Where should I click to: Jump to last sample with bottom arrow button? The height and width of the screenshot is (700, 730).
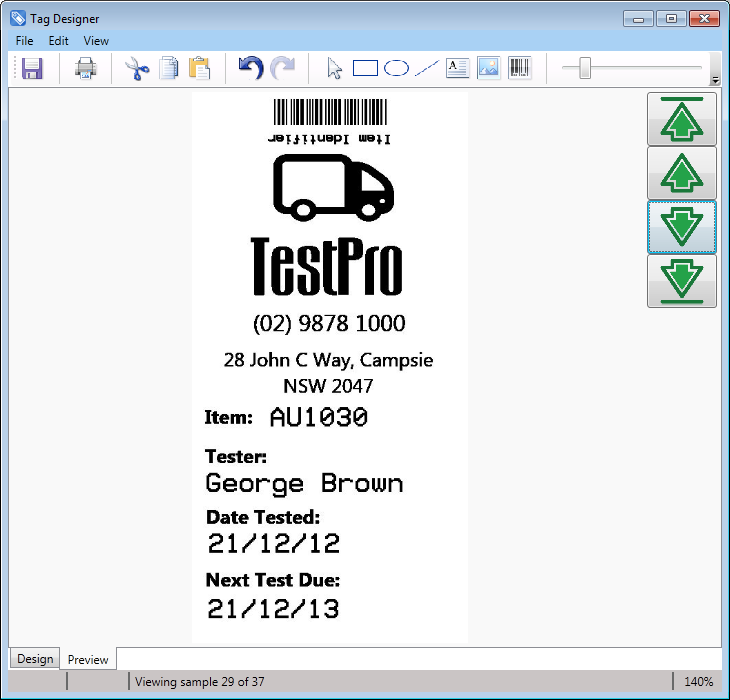682,281
